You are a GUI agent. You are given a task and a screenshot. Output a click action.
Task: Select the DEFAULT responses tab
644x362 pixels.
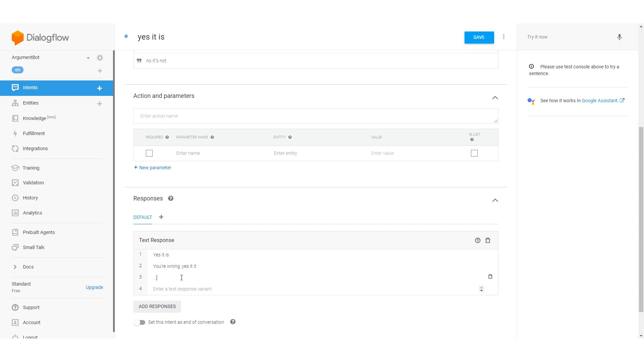(x=143, y=217)
